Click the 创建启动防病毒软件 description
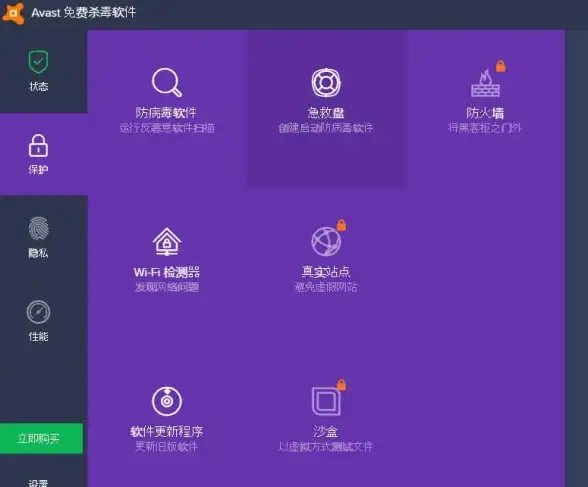588x487 pixels. (x=326, y=128)
